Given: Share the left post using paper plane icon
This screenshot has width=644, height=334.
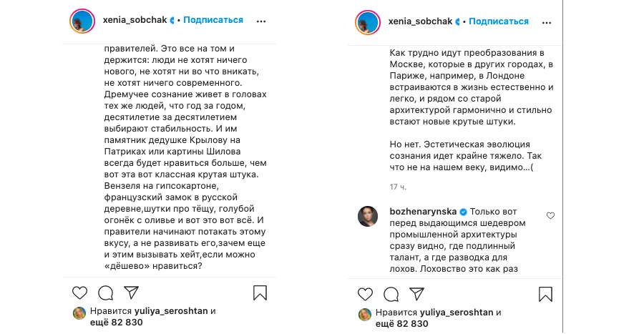Looking at the screenshot, I should pos(131,293).
